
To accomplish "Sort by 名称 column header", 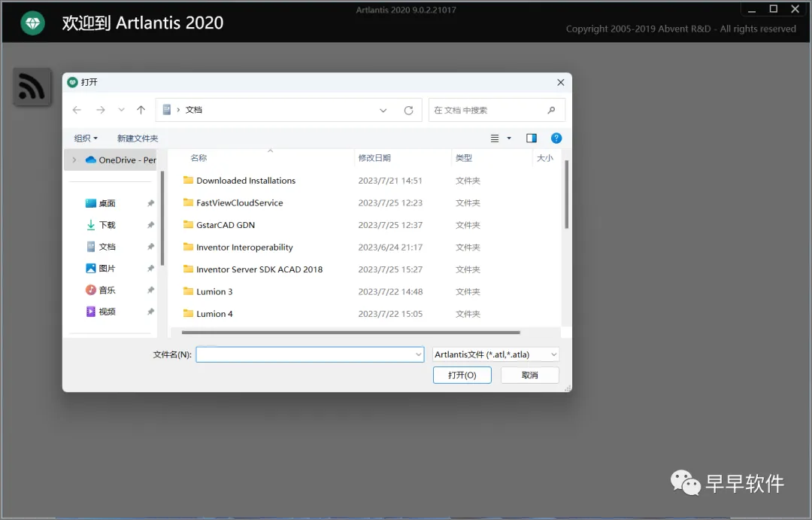I will [198, 158].
